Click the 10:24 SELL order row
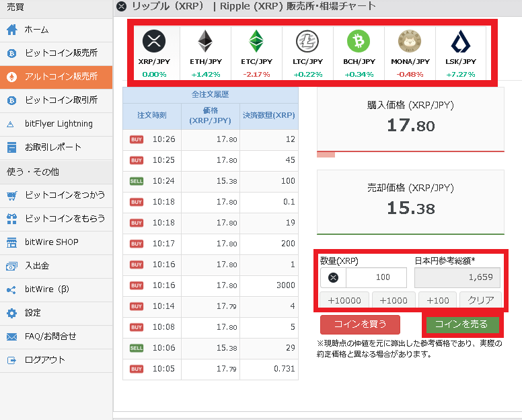Viewport: 522px width, 420px height. pos(211,182)
